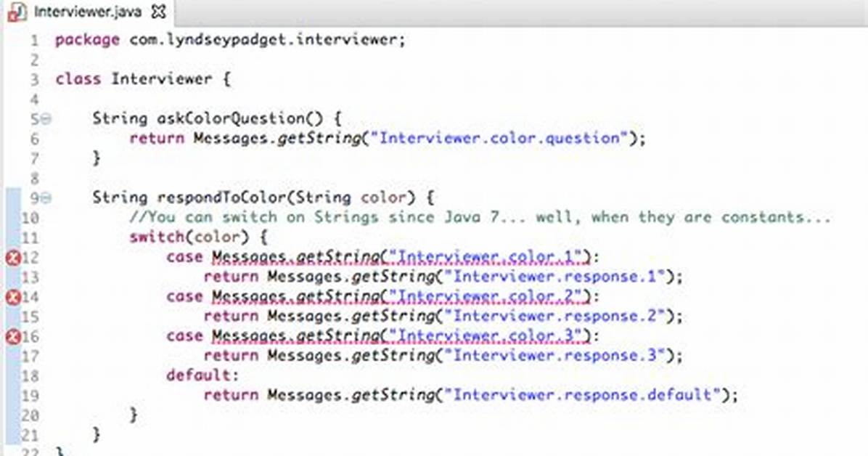Click the Java 7 comment on line 10

[x=480, y=217]
